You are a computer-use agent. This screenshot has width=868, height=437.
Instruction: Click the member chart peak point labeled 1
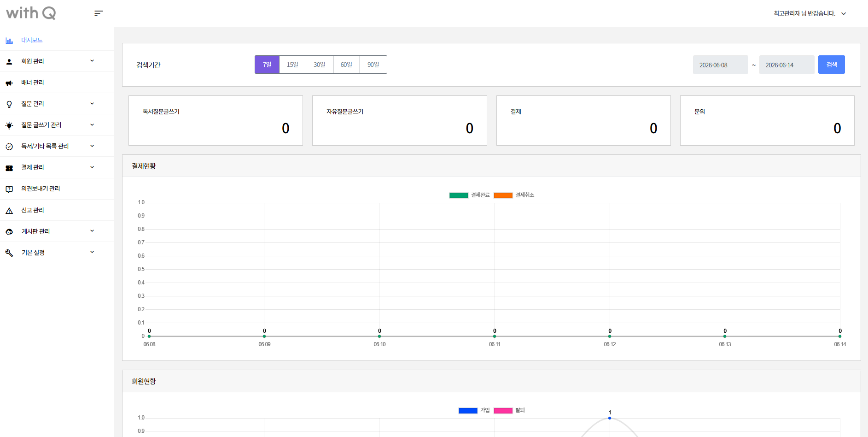tap(610, 418)
